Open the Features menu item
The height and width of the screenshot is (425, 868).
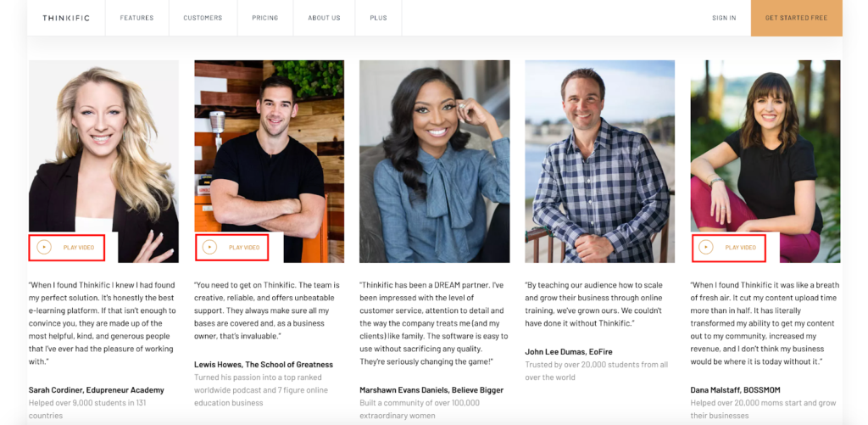(x=136, y=18)
